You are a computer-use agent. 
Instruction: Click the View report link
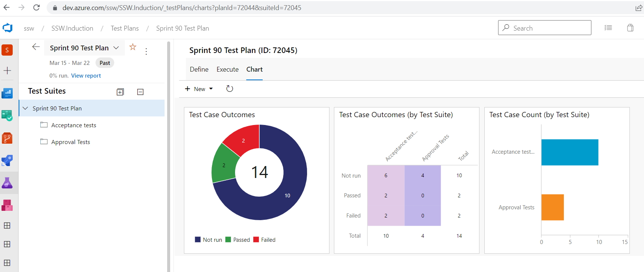click(x=86, y=76)
